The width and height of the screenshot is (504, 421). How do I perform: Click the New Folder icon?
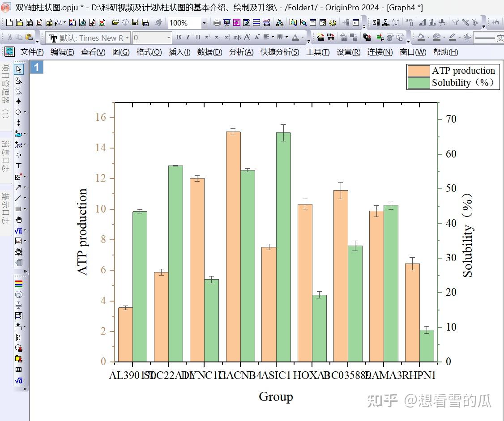pos(19,22)
